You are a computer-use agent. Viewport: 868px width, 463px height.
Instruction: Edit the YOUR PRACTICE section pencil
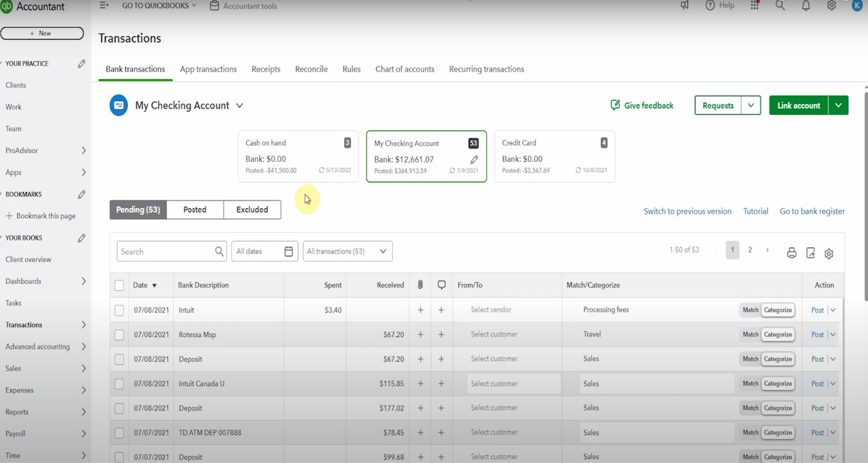[81, 64]
